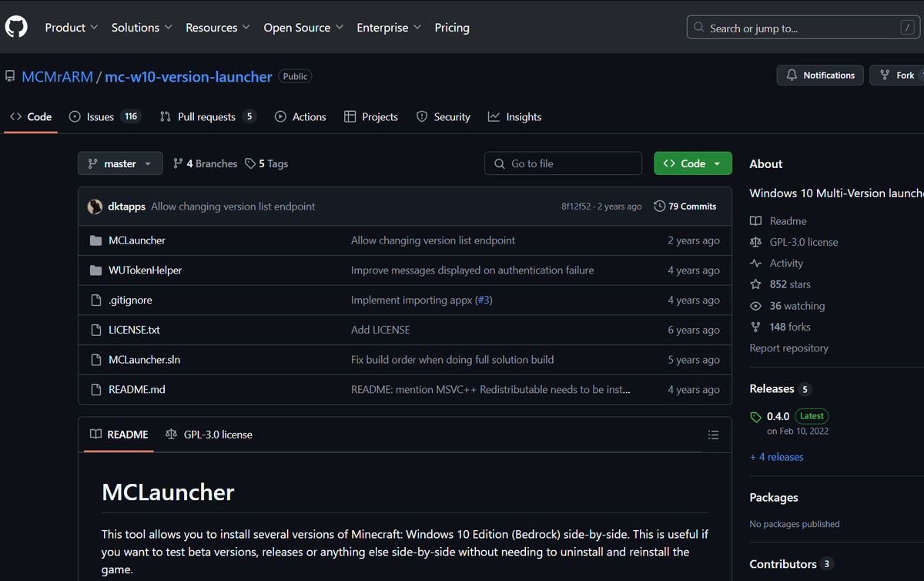View the 4 Branches list

point(206,163)
